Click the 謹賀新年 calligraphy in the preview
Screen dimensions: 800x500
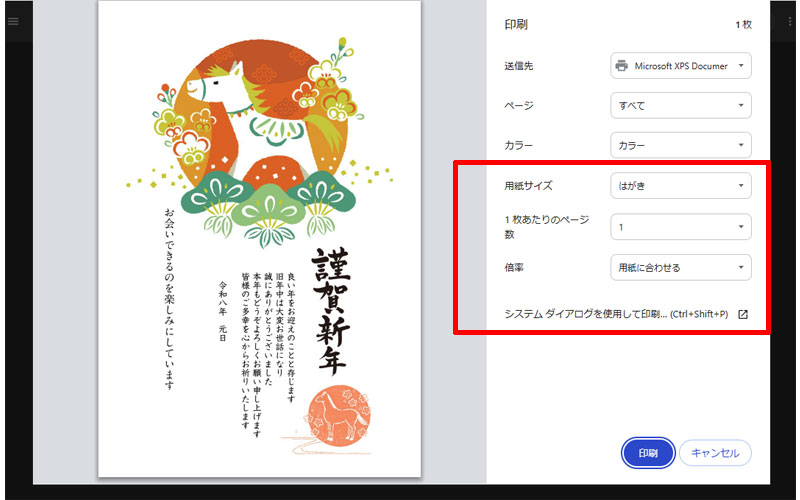(332, 311)
